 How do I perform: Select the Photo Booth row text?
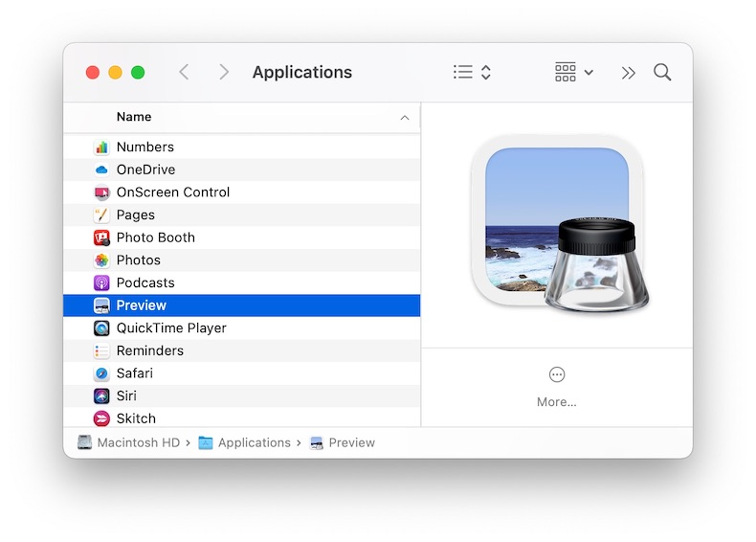156,237
